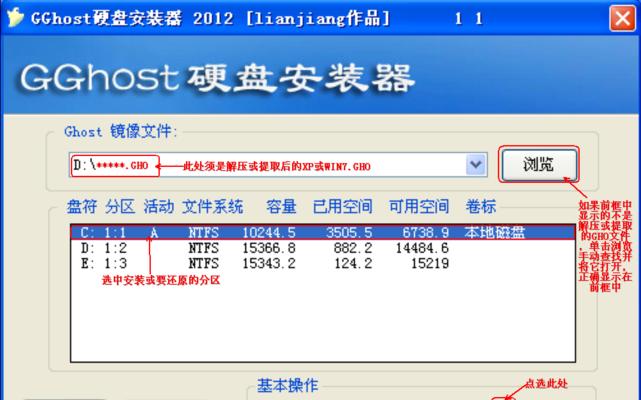Click the 基本操作 group label
Viewport: 641px width, 400px height.
point(287,385)
